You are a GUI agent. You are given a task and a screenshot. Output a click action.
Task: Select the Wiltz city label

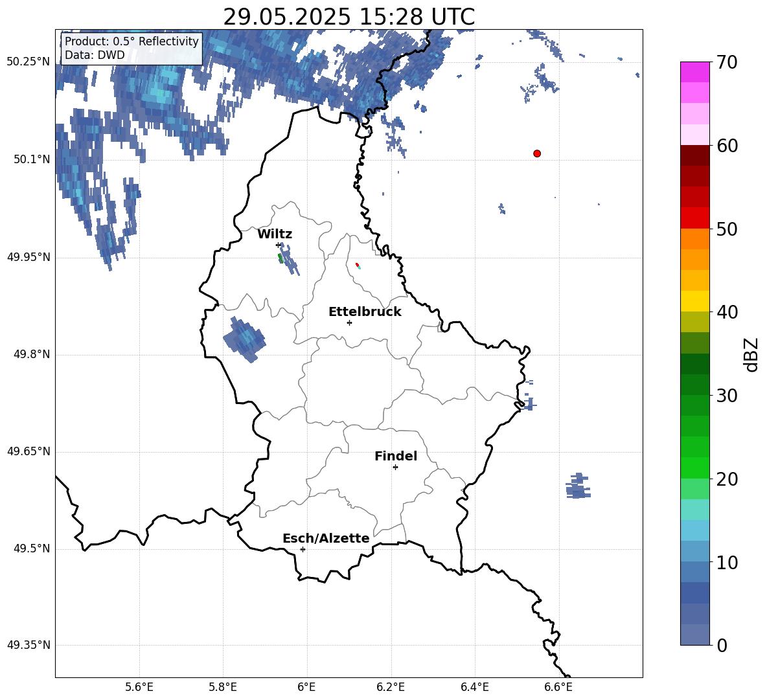tap(275, 234)
